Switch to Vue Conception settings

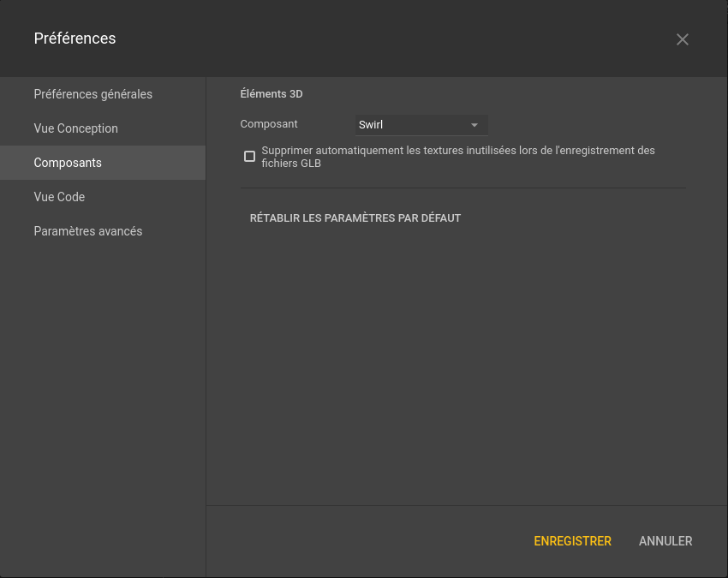(103, 128)
